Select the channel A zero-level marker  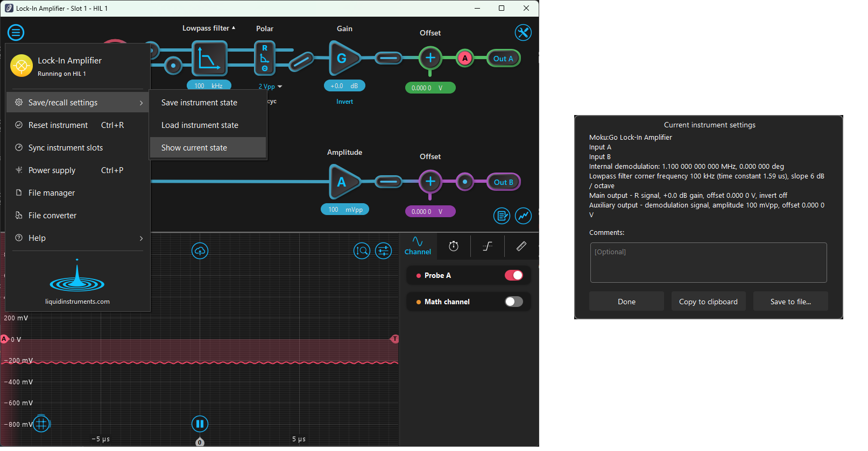(x=4, y=339)
